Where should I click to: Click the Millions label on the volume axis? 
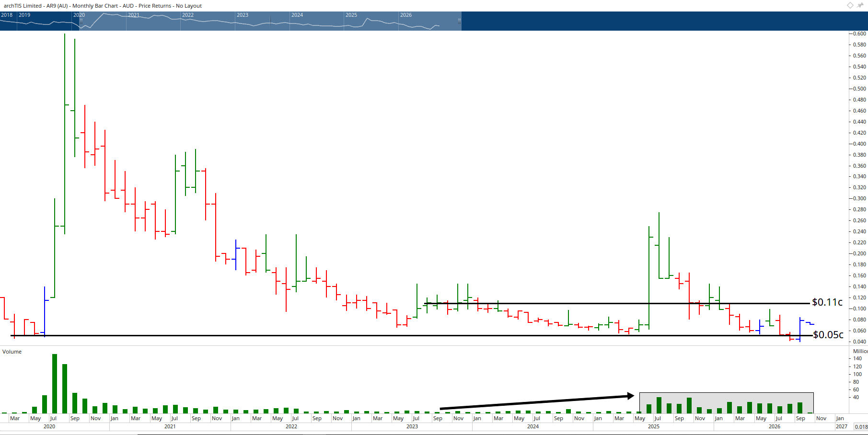coord(860,351)
